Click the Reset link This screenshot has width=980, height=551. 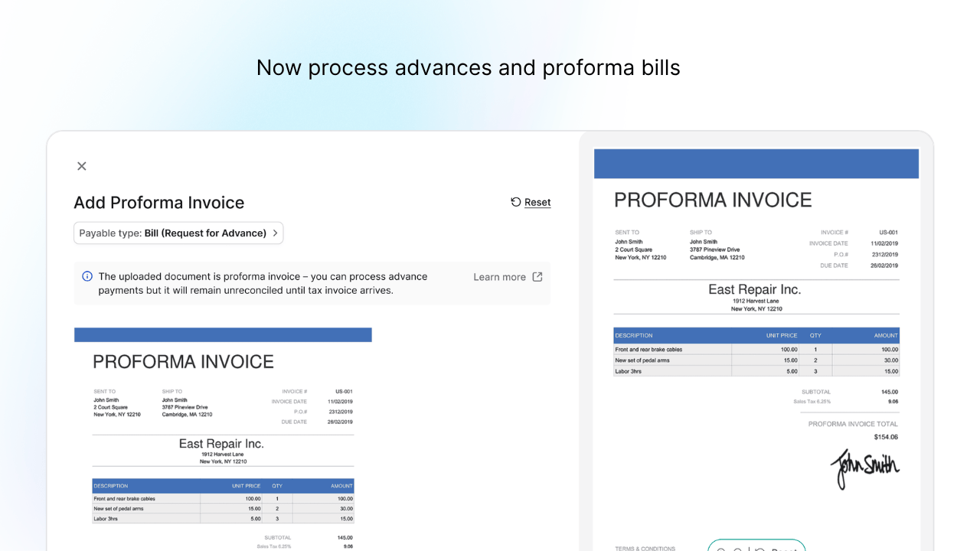[537, 201]
